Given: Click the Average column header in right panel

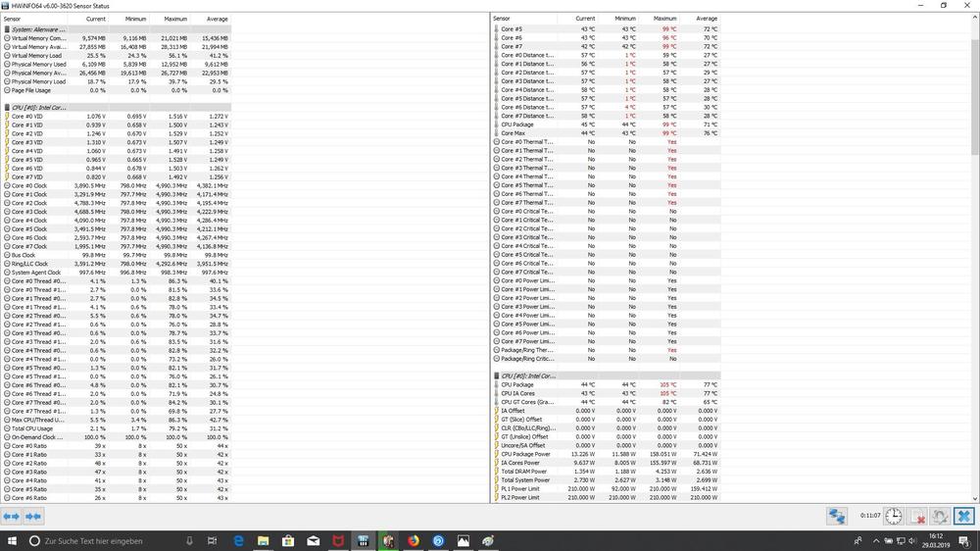Looking at the screenshot, I should point(706,19).
